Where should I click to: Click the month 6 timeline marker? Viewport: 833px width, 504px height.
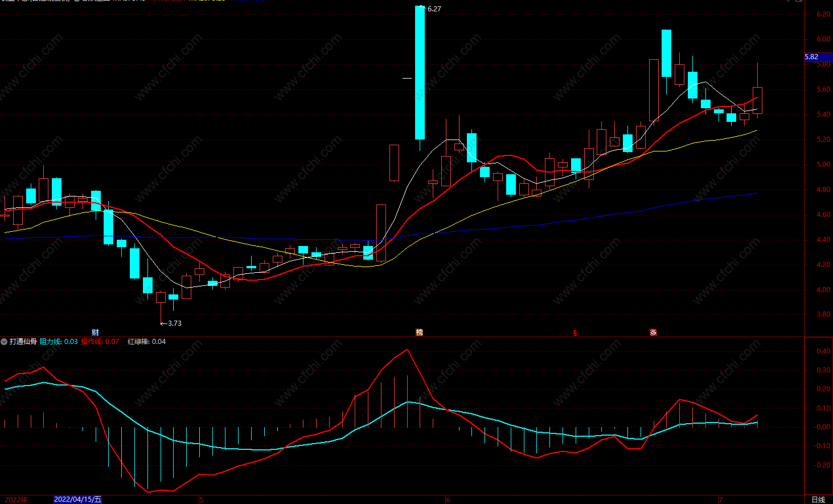point(448,500)
